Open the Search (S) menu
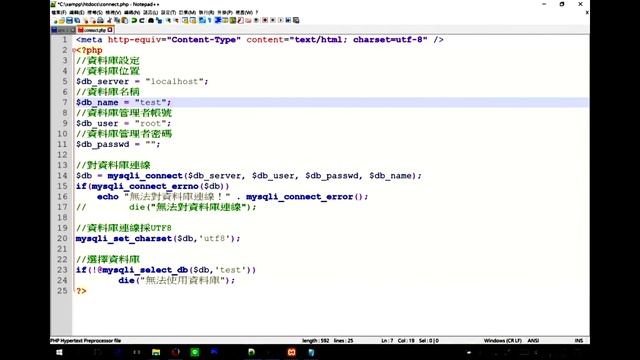The height and width of the screenshot is (360, 640). (x=95, y=13)
